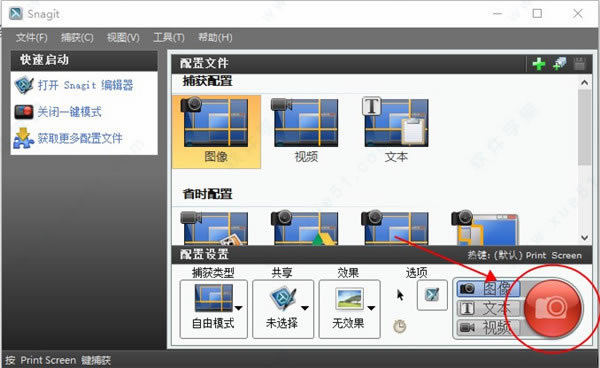Viewport: 600px width, 368px height.
Task: Open Snagit editor link in quick launch
Action: point(85,85)
